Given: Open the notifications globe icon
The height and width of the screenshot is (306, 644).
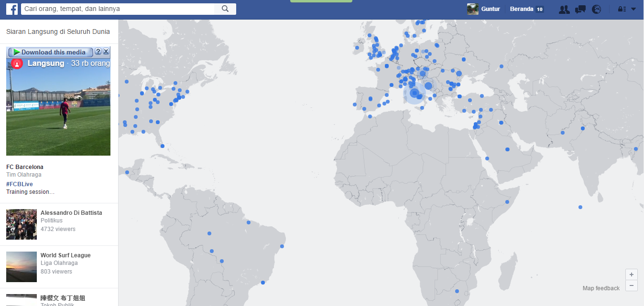Looking at the screenshot, I should [x=596, y=9].
